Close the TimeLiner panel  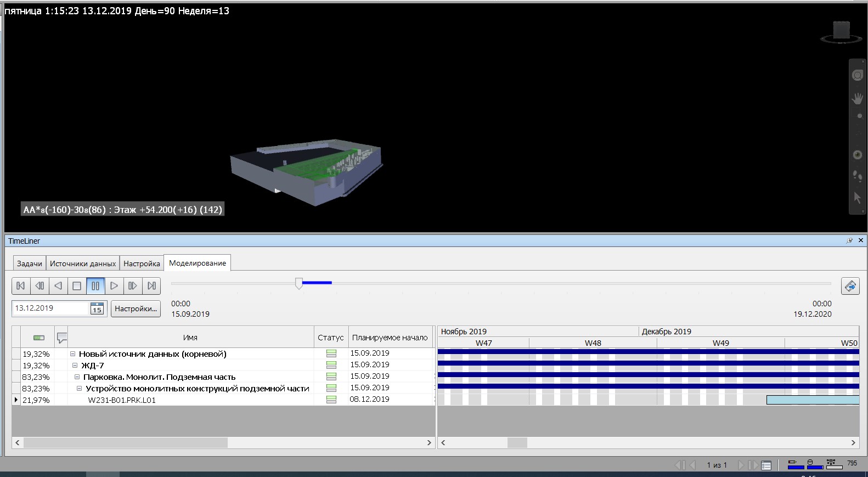(860, 240)
